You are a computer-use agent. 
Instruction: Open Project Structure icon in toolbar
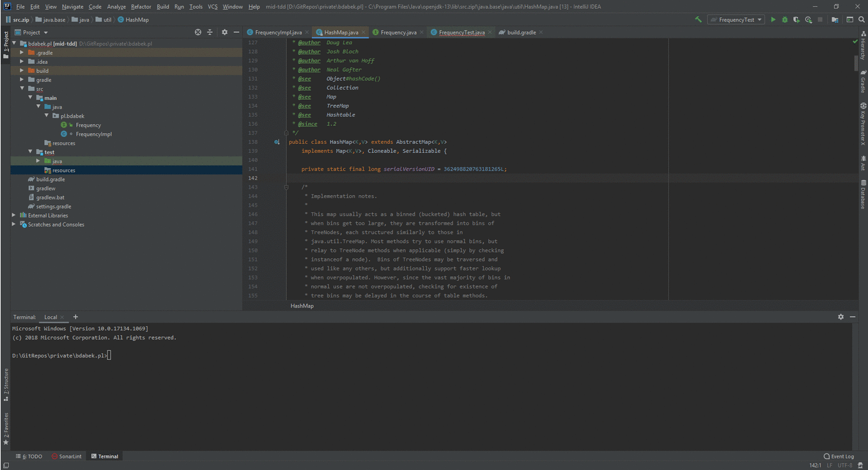click(835, 20)
